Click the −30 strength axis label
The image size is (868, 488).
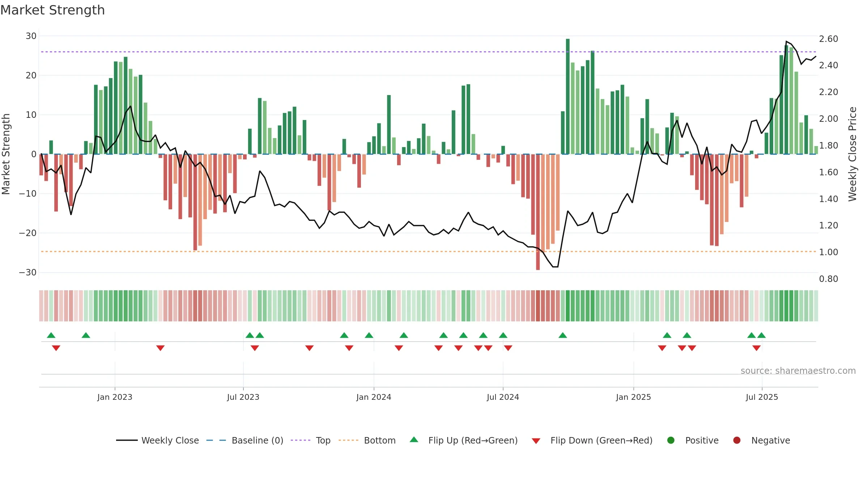point(28,273)
